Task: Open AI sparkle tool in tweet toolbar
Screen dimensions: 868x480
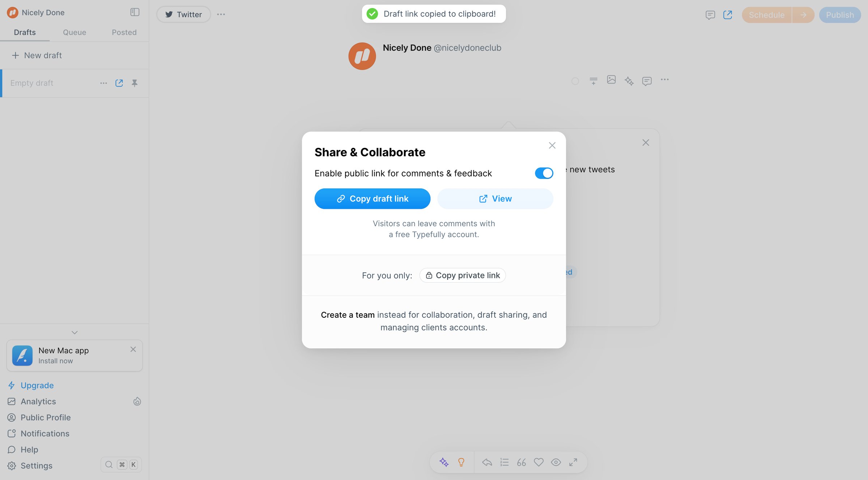Action: [x=629, y=81]
